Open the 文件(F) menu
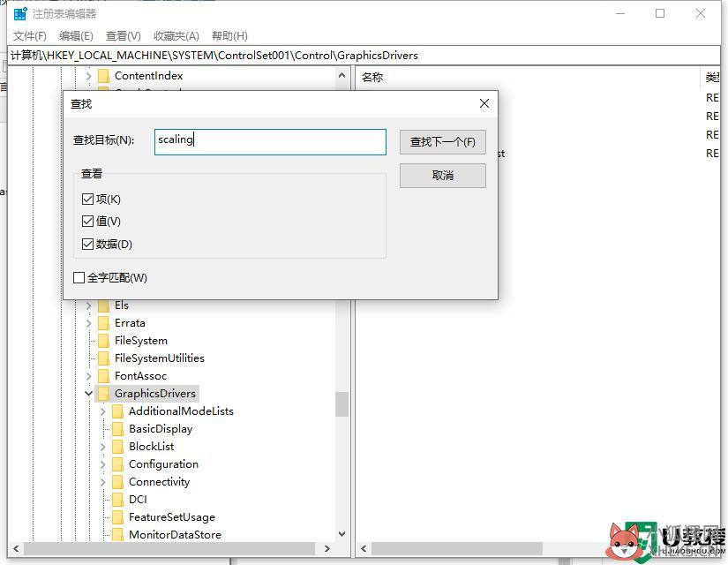The width and height of the screenshot is (728, 565). pos(30,36)
